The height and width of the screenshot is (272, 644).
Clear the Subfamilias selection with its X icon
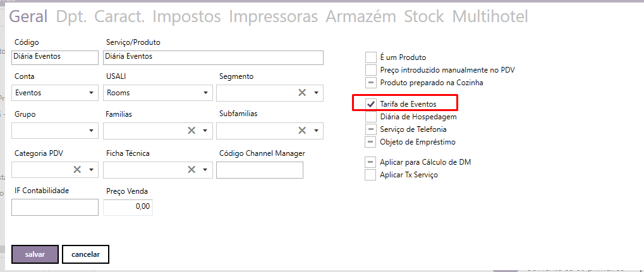point(302,131)
